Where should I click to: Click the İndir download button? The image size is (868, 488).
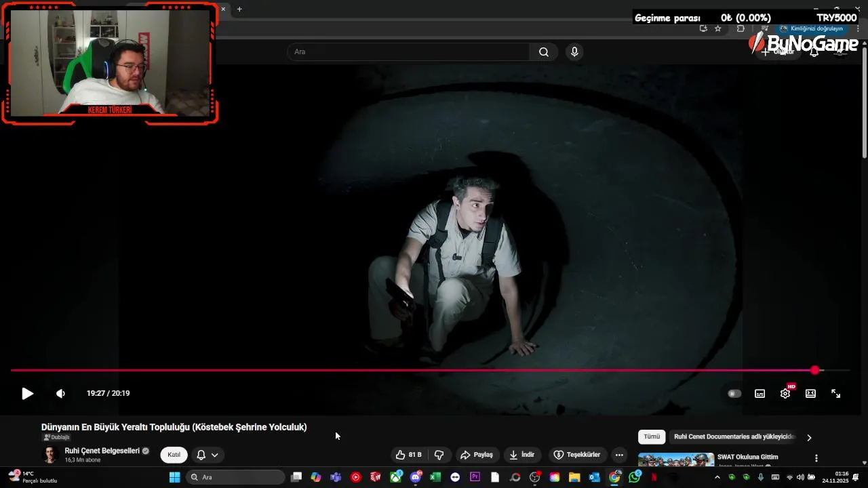(521, 455)
